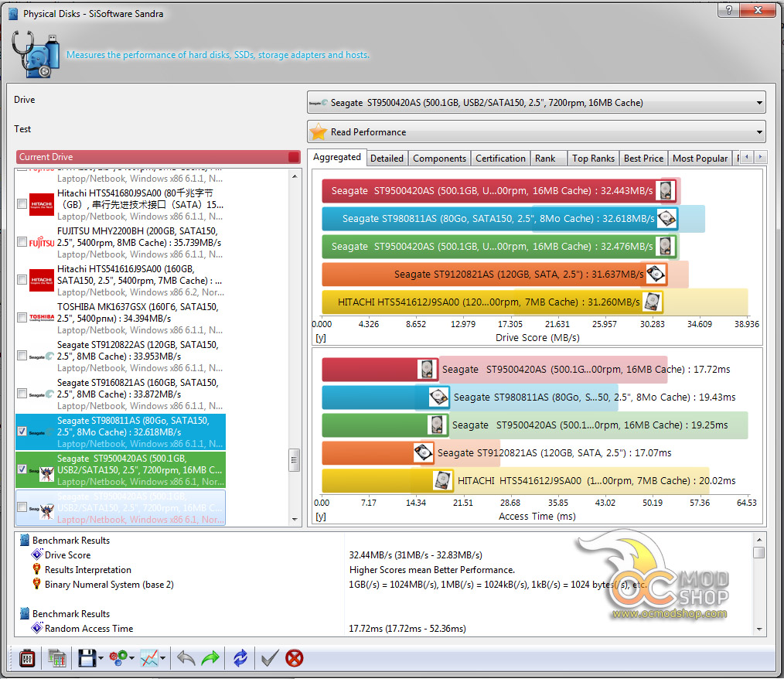The image size is (784, 679).
Task: Click the blue refresh arrows icon
Action: 240,658
